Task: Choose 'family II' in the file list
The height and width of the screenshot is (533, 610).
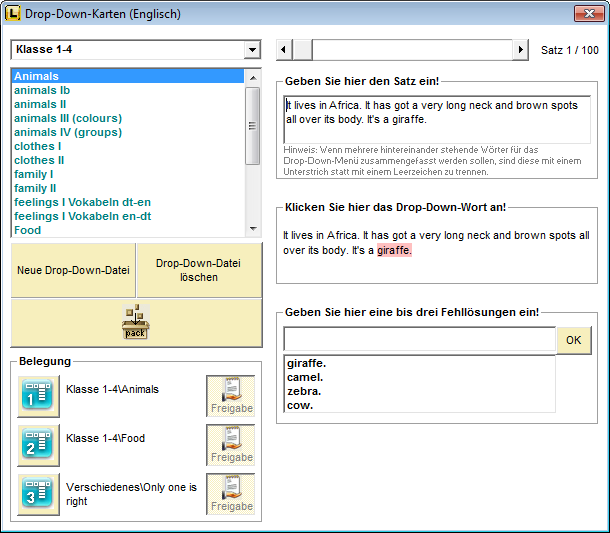Action: [35, 188]
